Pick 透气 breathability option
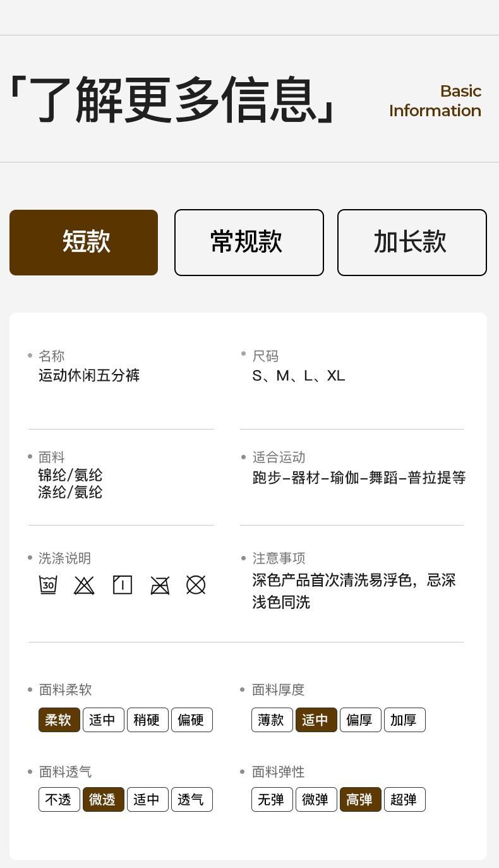 pyautogui.click(x=191, y=799)
